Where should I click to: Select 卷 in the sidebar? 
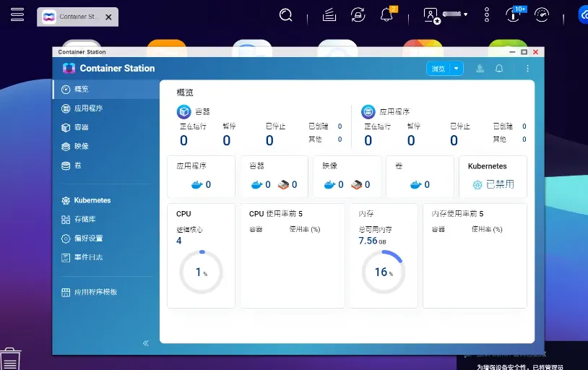tap(106, 165)
